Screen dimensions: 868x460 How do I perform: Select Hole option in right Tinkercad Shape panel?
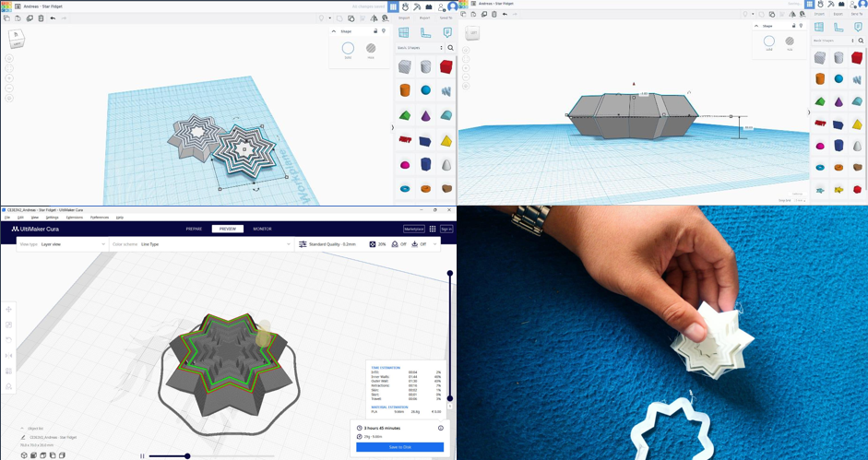pyautogui.click(x=790, y=41)
